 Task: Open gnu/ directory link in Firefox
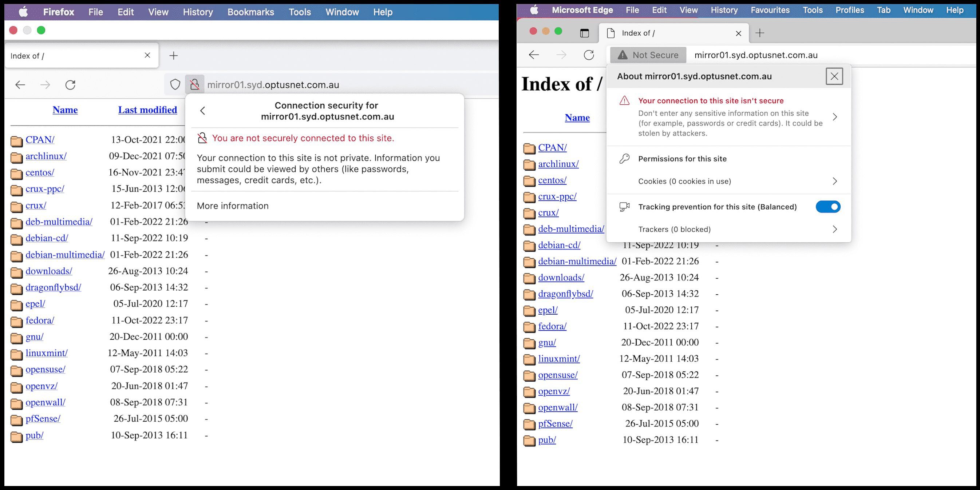click(x=34, y=336)
